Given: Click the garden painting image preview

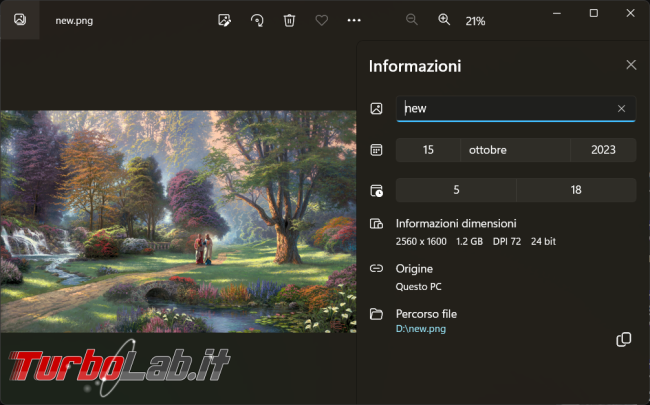Looking at the screenshot, I should point(178,221).
